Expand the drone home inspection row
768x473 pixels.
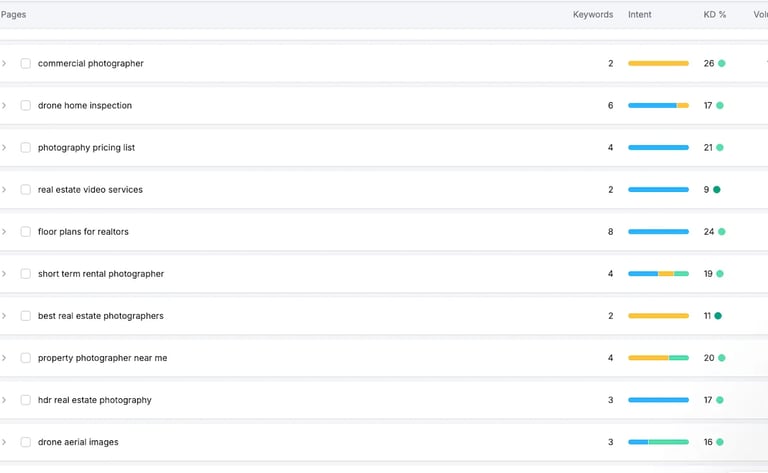(4, 105)
